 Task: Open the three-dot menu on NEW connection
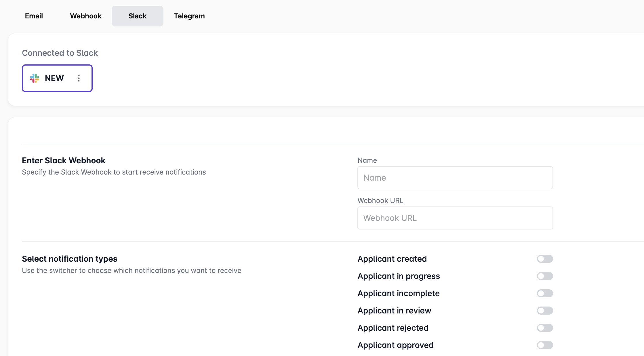point(79,78)
